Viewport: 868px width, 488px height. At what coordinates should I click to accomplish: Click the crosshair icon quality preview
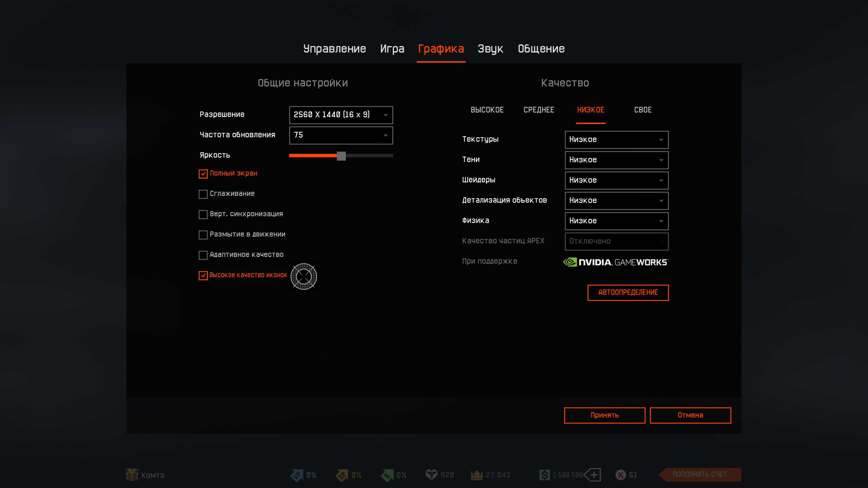(x=304, y=277)
